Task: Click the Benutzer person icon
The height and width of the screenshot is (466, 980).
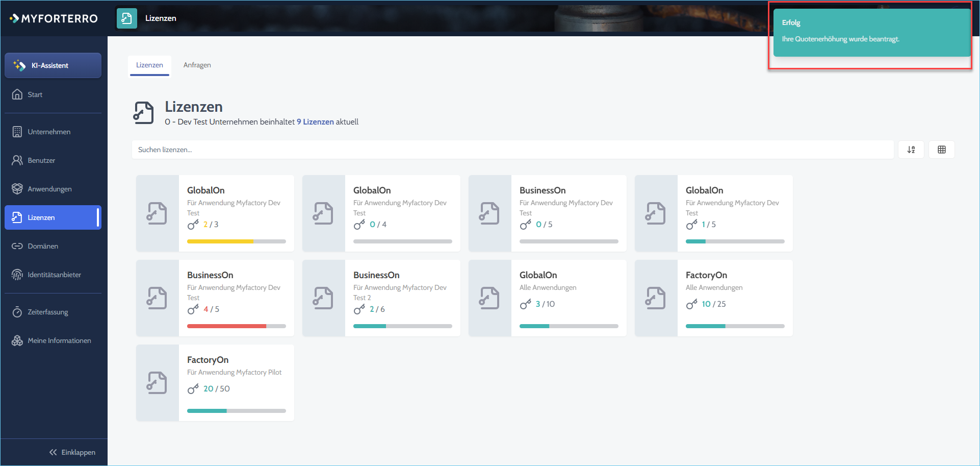Action: pos(17,160)
